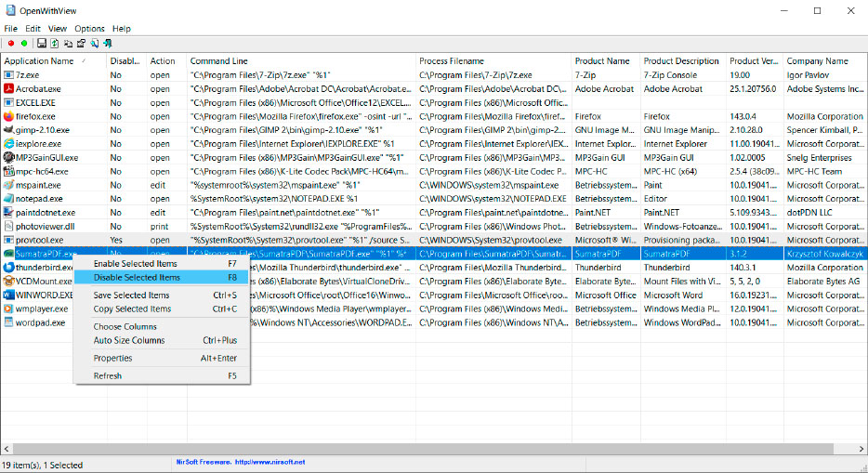Image resolution: width=868 pixels, height=473 pixels.
Task: Click the Exit toolbar icon
Action: point(108,44)
